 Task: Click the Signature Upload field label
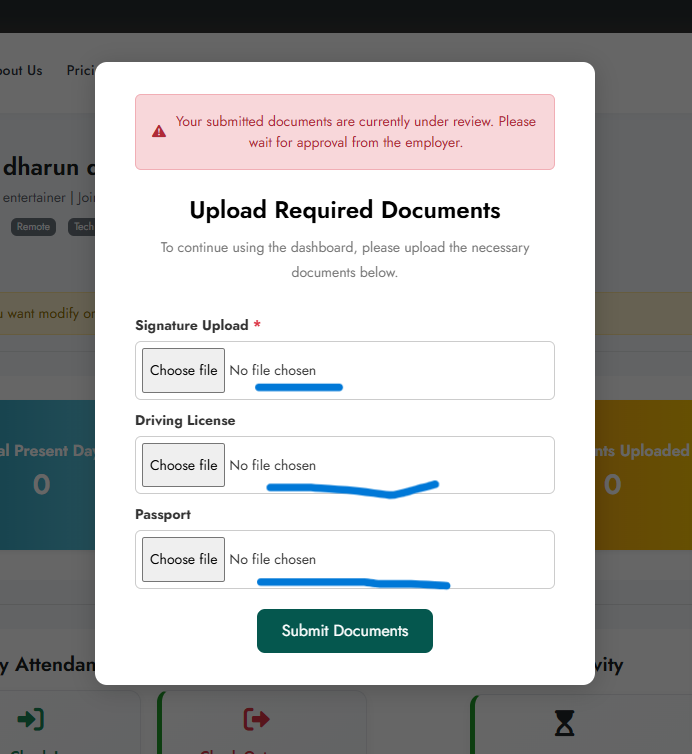pos(191,325)
